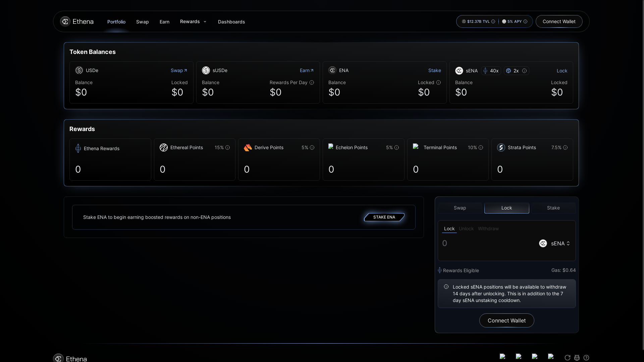Open Ethereal Points 15% info tooltip
644x362 pixels.
pos(227,147)
